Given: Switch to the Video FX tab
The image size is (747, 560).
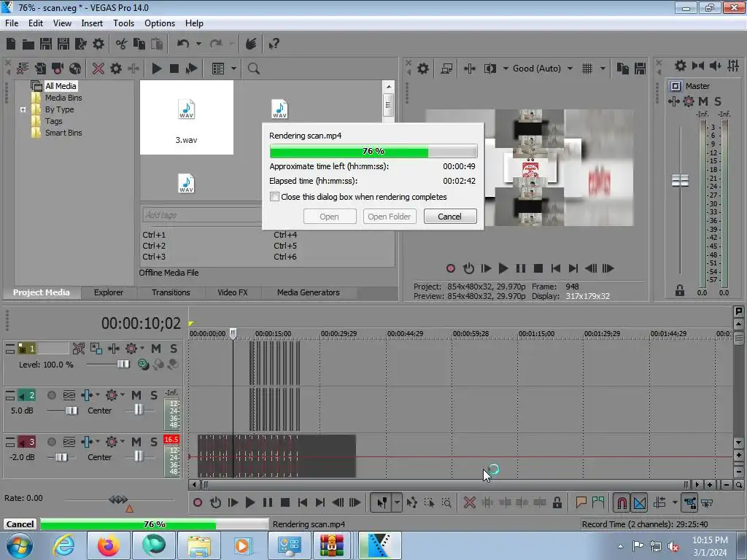Looking at the screenshot, I should (233, 292).
